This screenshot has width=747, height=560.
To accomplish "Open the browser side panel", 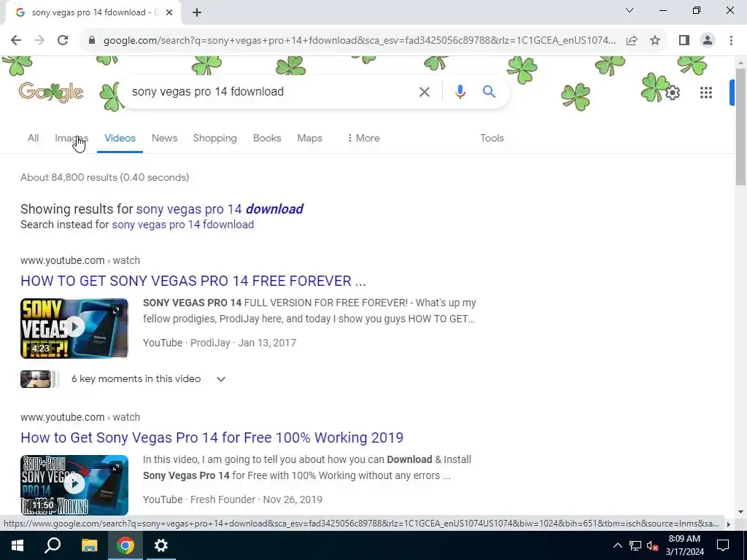I will pyautogui.click(x=684, y=41).
